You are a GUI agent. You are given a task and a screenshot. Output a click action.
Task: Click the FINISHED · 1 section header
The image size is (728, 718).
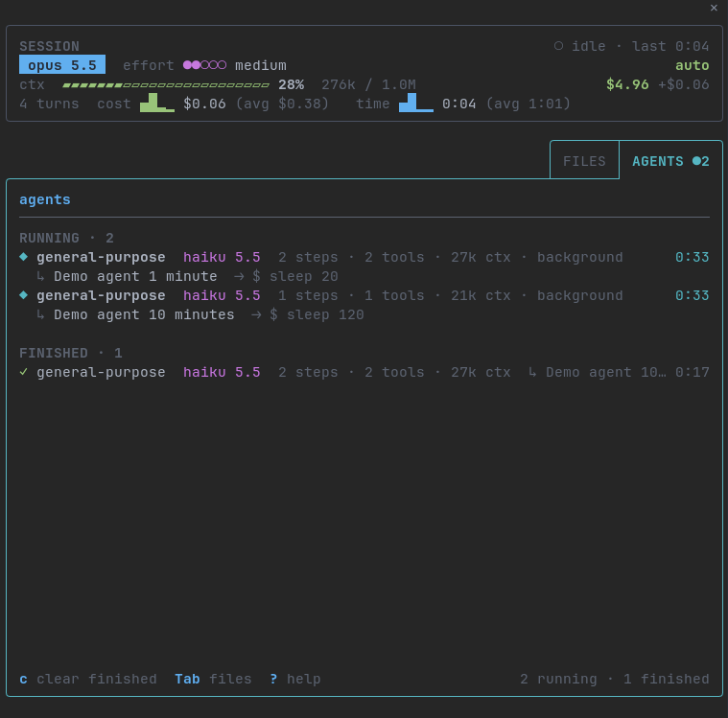tap(71, 353)
